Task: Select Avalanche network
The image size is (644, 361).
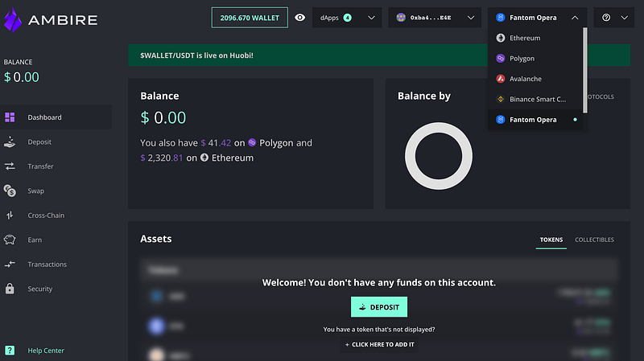Action: [x=535, y=79]
